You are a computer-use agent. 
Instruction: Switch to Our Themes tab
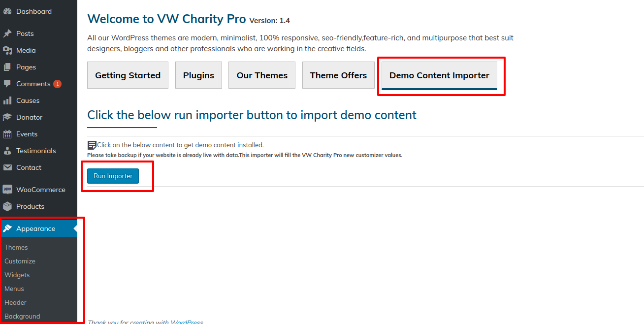(x=262, y=75)
